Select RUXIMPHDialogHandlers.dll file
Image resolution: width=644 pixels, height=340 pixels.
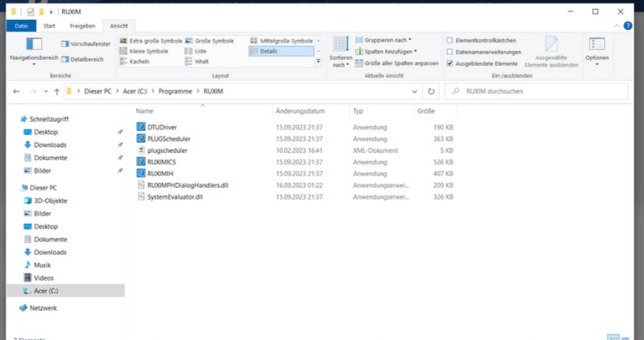(x=188, y=185)
